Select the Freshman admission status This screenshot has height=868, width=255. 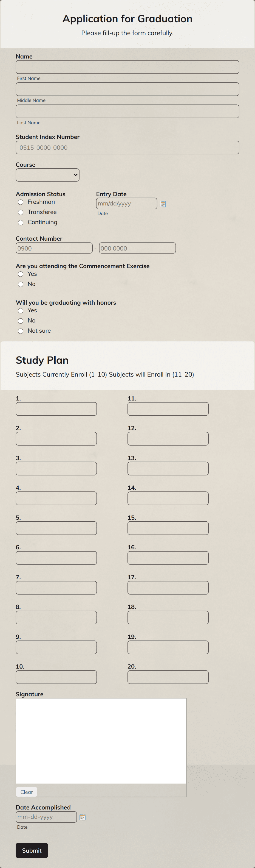21,202
